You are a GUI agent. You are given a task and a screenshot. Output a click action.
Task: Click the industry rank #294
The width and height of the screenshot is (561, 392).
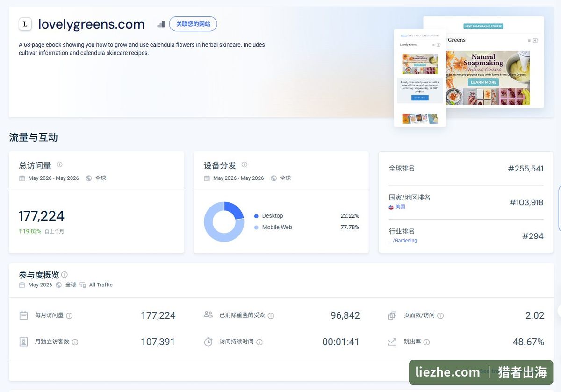[x=533, y=236]
